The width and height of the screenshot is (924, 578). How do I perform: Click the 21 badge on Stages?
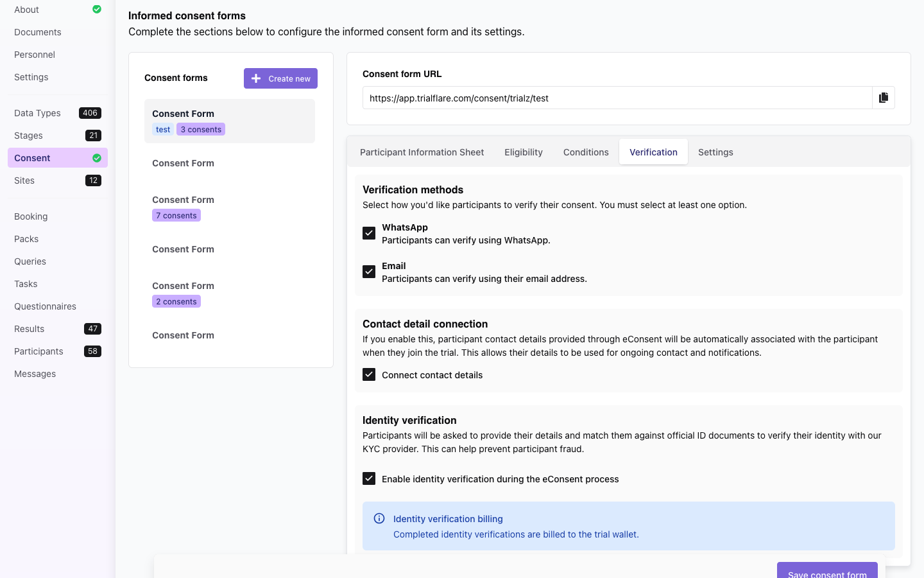click(x=94, y=136)
